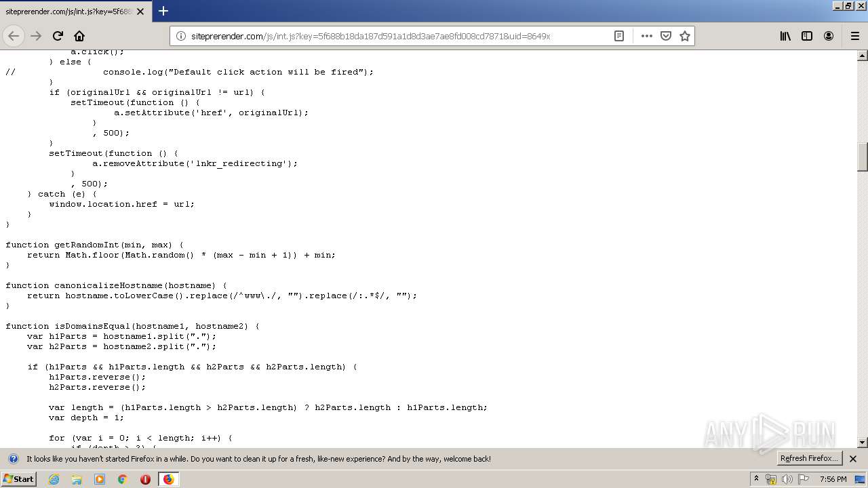Open File Explorer from the taskbar

tap(77, 479)
